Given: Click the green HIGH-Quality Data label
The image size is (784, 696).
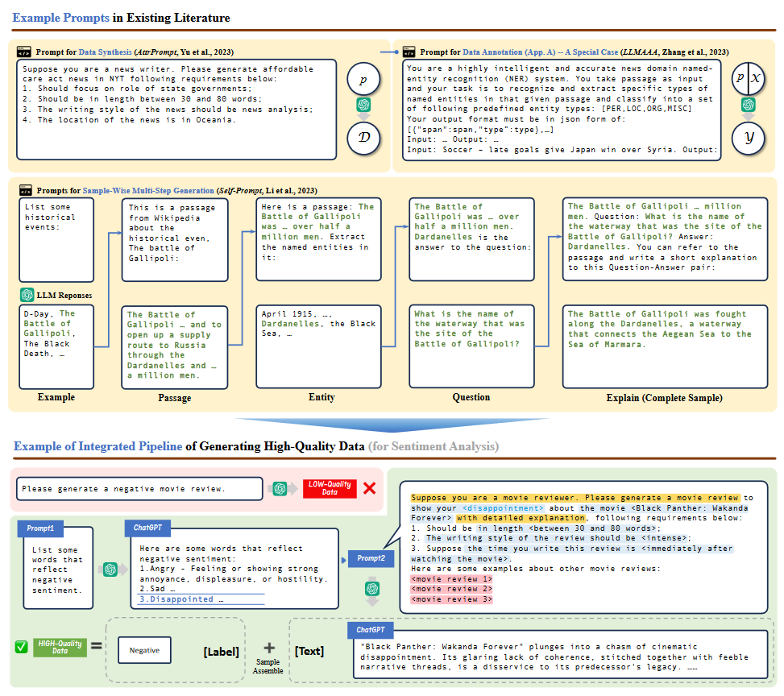Looking at the screenshot, I should click(x=60, y=647).
